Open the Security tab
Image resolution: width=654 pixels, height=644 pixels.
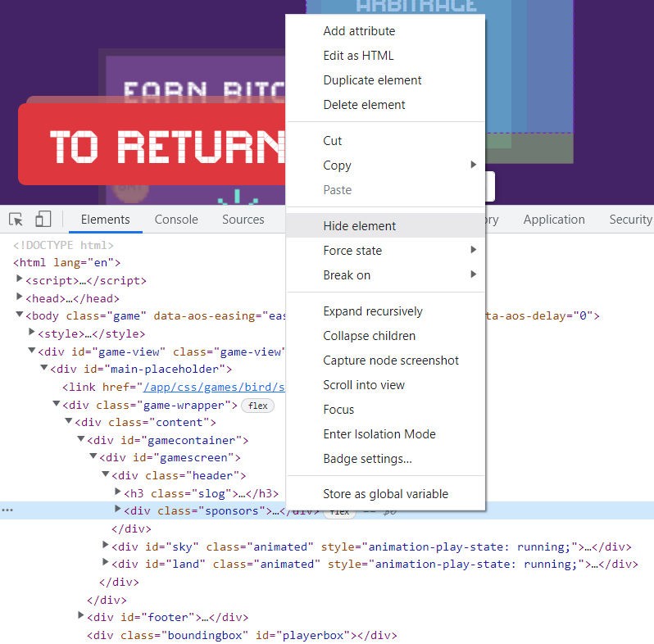630,220
